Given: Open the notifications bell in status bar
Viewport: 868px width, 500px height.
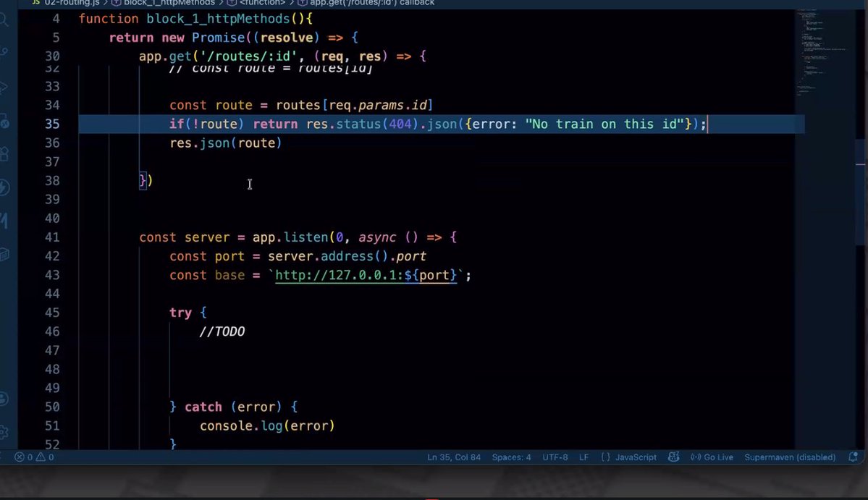Looking at the screenshot, I should click(x=853, y=457).
